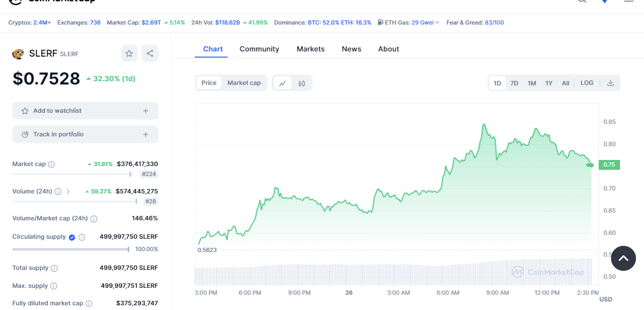Open Total supply info icon
This screenshot has width=644, height=310.
coord(54,268)
